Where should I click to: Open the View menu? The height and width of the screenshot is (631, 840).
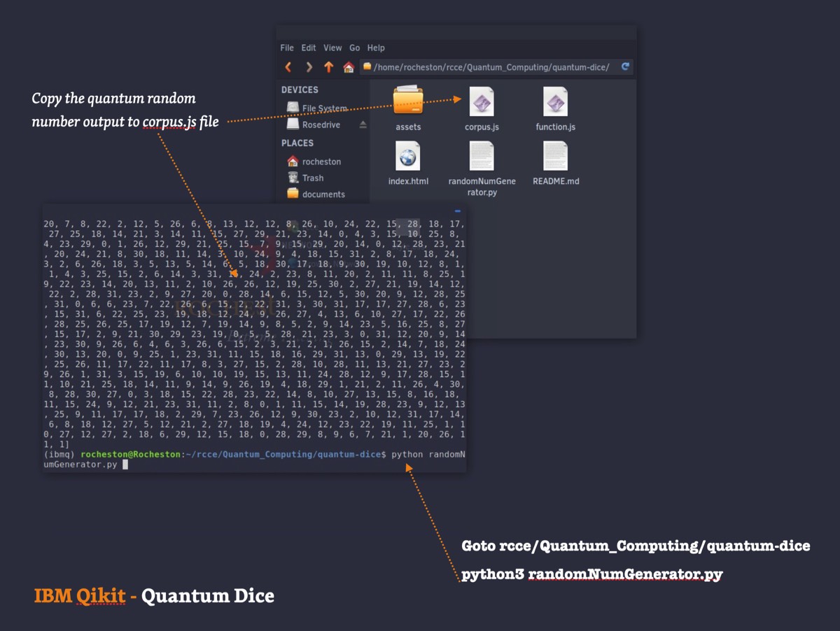coord(332,48)
